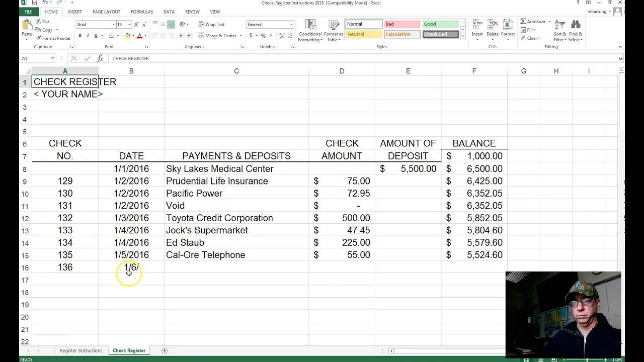
Task: Toggle Align Right
Action: pos(171,36)
